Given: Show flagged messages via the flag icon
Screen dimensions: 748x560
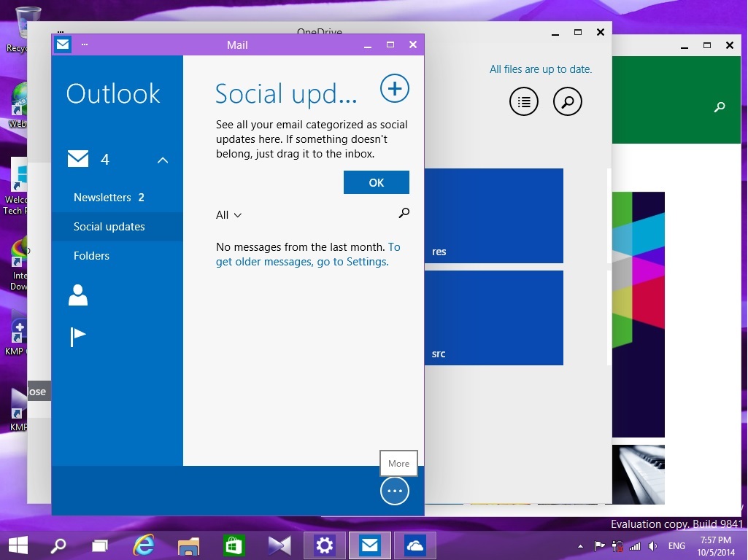Looking at the screenshot, I should [x=78, y=337].
